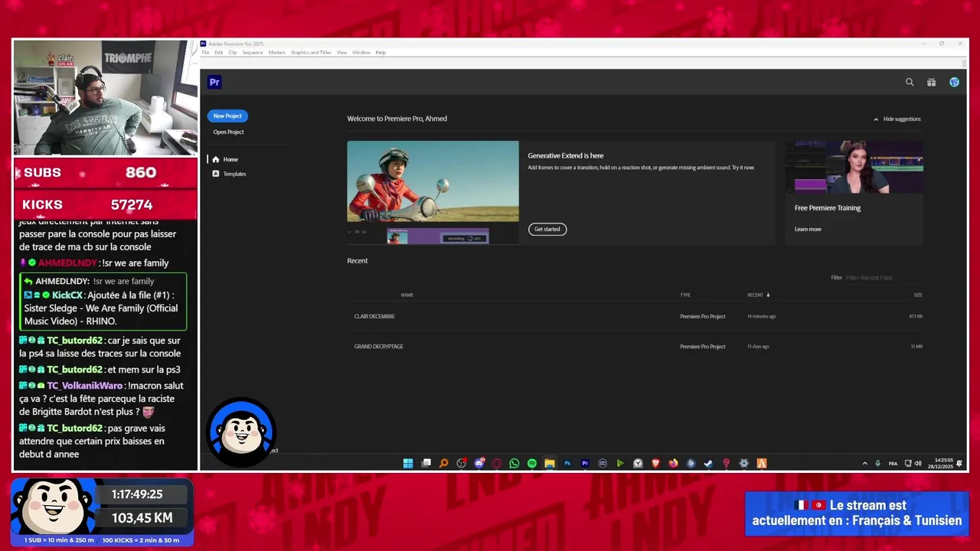Open Brave browser from the taskbar
Viewport: 980px width, 551px height.
(x=655, y=463)
